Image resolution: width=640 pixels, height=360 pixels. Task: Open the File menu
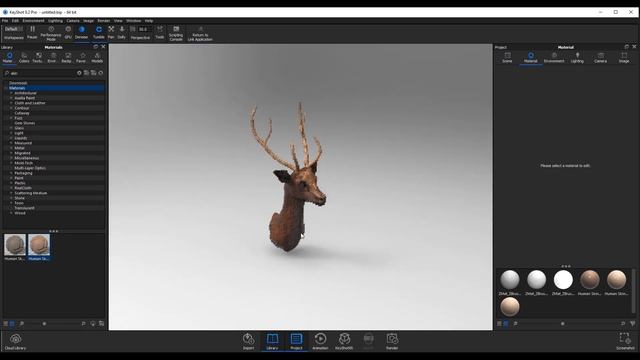[x=5, y=20]
